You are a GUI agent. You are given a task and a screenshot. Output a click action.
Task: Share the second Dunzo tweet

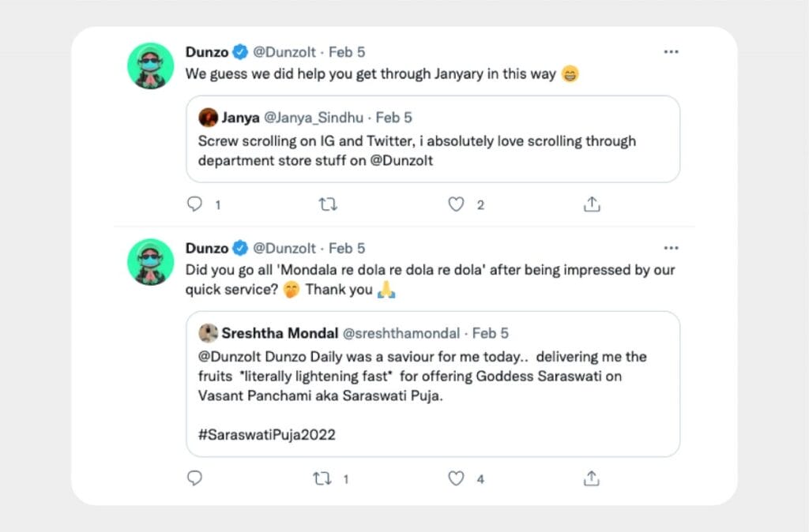click(592, 478)
